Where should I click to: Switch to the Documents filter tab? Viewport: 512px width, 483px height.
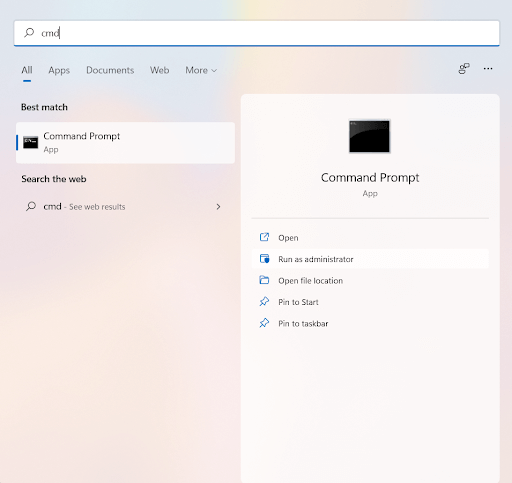point(110,70)
